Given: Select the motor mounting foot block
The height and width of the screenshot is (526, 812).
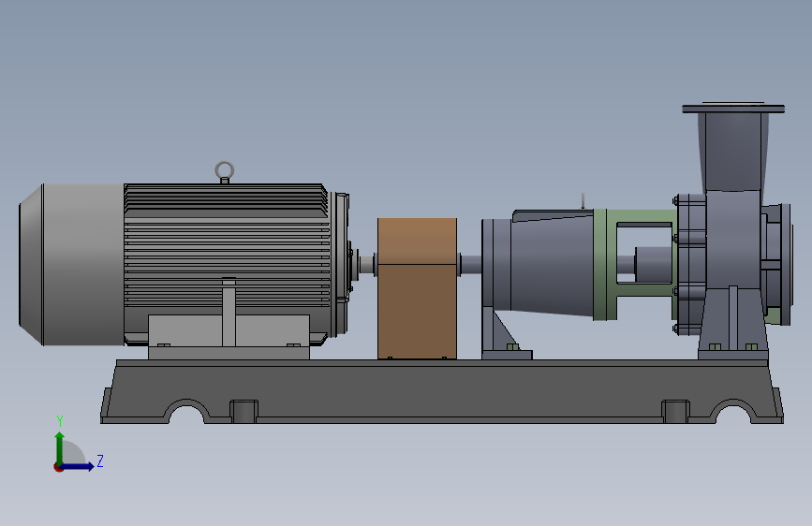Looking at the screenshot, I should coord(229,337).
